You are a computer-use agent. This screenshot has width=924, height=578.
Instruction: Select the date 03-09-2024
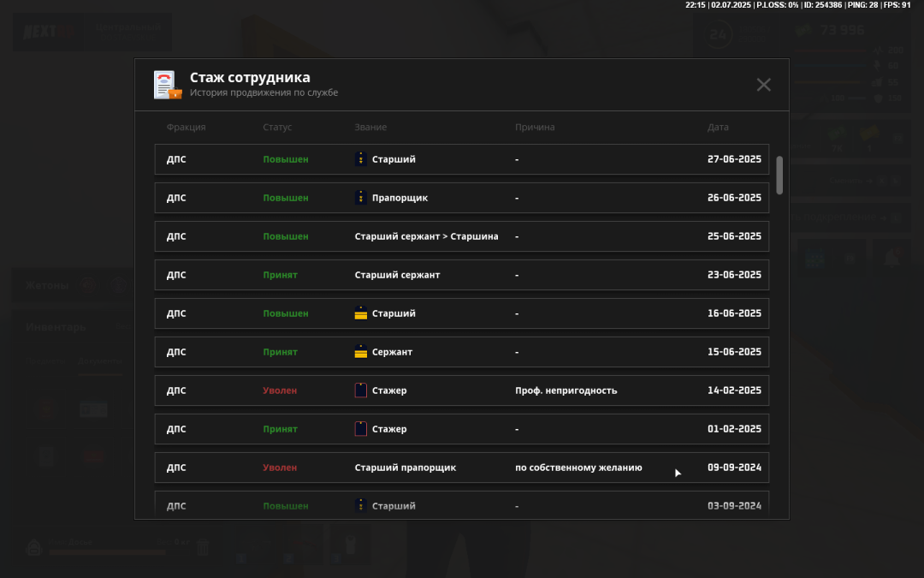[734, 505]
